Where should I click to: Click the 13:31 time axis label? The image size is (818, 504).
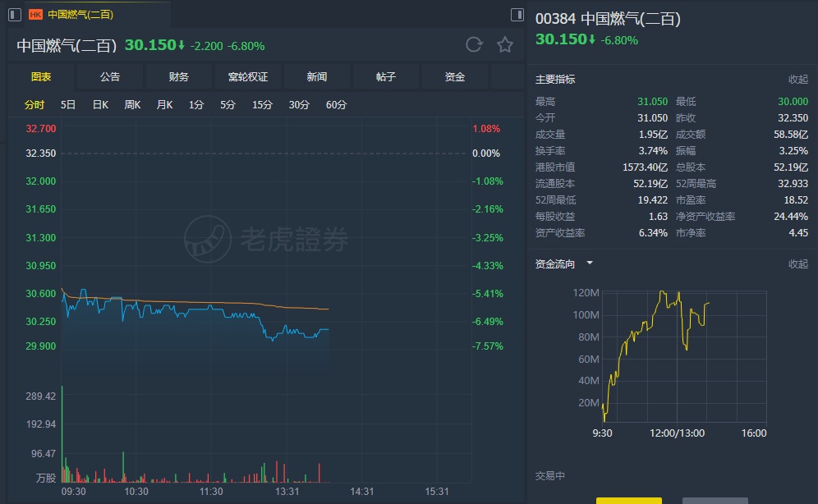[287, 492]
